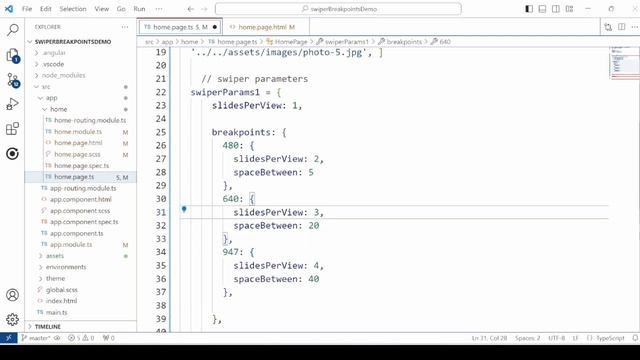Screen dimensions: 640x360
Task: Open the Search view in activity bar
Action: pyautogui.click(x=13, y=30)
